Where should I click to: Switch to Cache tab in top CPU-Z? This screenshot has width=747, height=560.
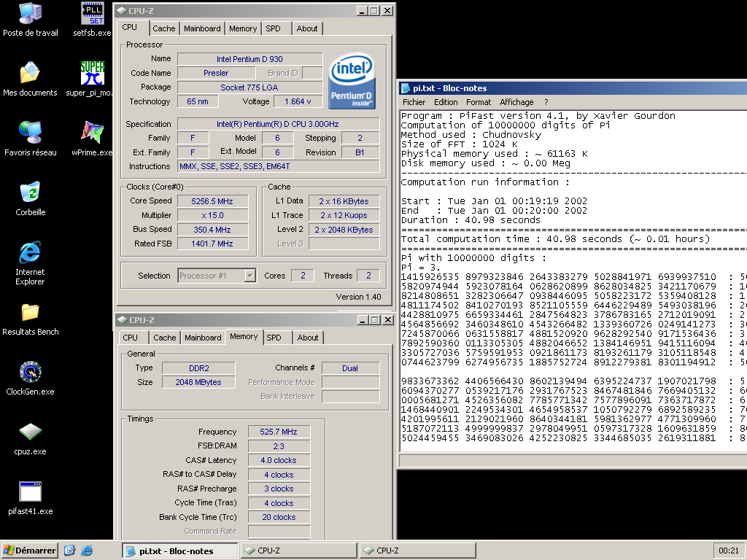coord(164,28)
